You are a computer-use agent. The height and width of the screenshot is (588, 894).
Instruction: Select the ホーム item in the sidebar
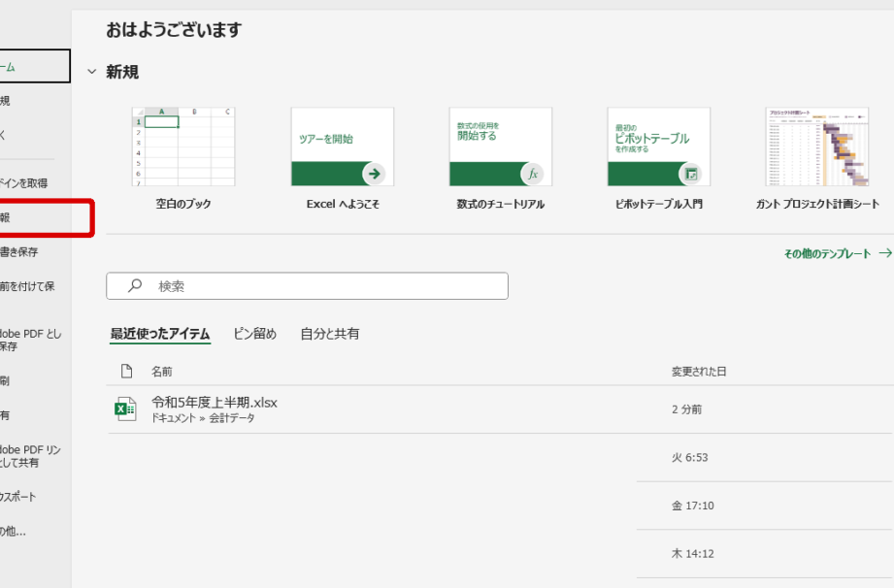point(35,66)
